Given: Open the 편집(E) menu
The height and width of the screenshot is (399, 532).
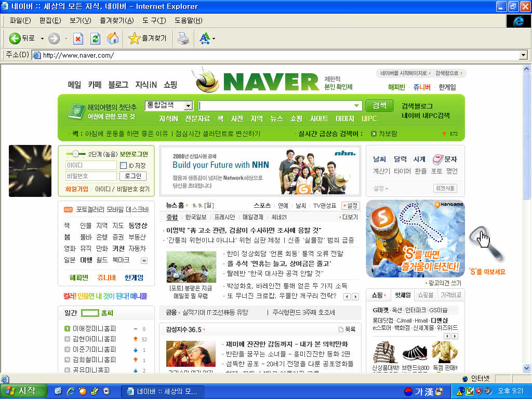Looking at the screenshot, I should (50, 21).
